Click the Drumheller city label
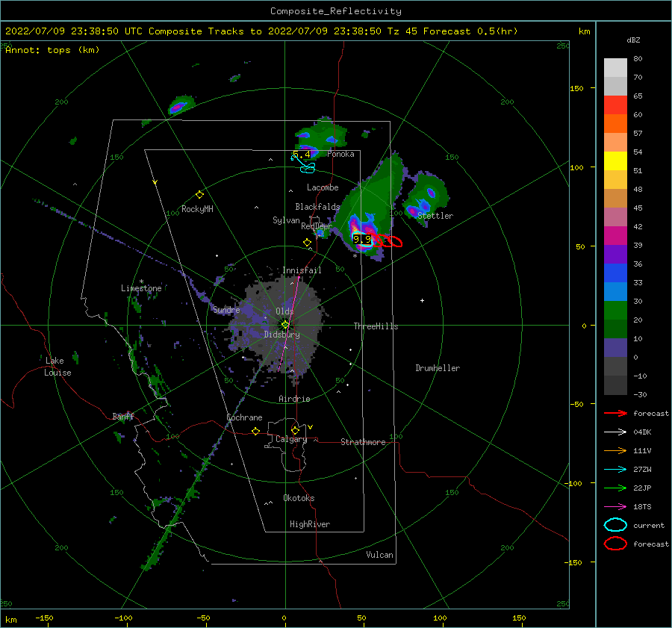 click(438, 368)
